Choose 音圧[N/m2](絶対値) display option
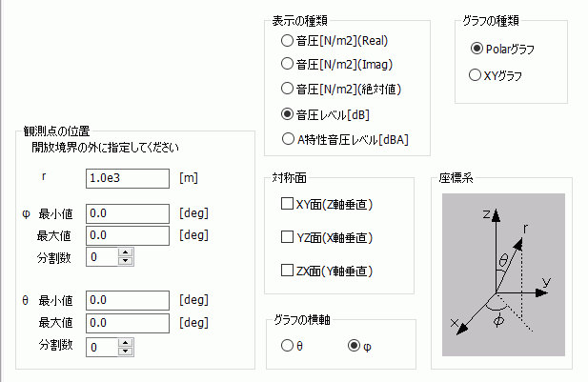 (287, 89)
